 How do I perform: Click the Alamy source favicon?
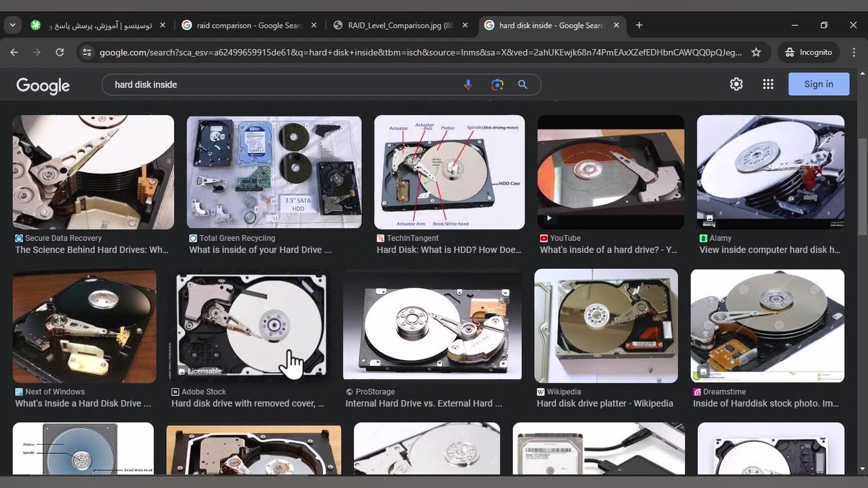[703, 239]
